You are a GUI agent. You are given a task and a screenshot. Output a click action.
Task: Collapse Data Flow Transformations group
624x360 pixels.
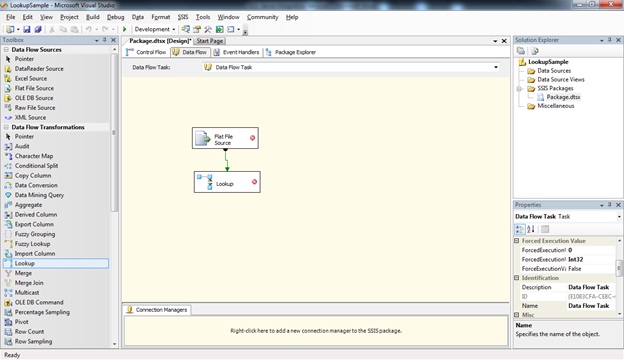tap(6, 127)
